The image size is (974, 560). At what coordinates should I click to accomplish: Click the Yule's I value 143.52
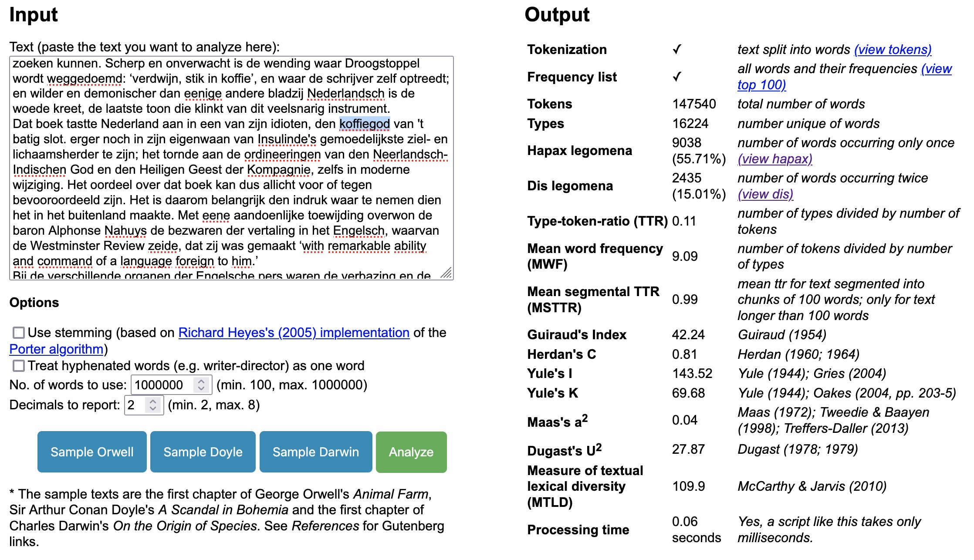[692, 374]
